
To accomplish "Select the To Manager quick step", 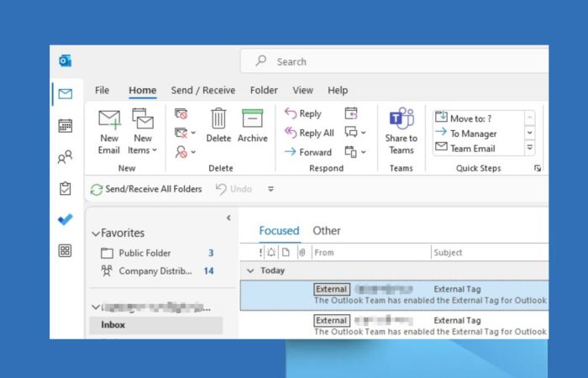I will pyautogui.click(x=466, y=134).
